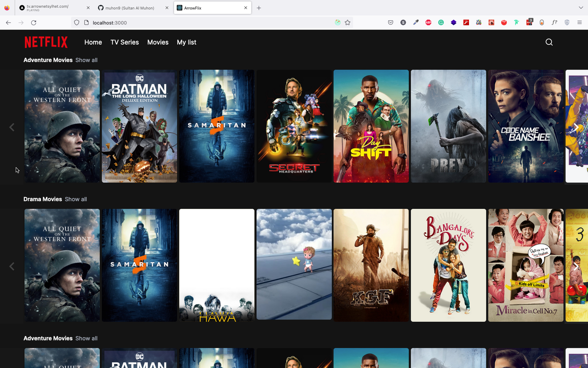Slide top Adventure Movies row left
588x368 pixels.
click(x=12, y=127)
